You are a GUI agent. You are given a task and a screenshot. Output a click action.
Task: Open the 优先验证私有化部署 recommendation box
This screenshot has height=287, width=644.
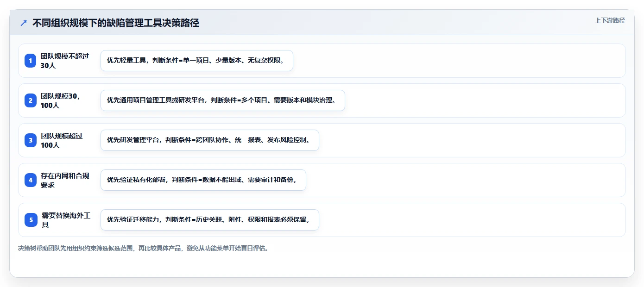(x=203, y=180)
